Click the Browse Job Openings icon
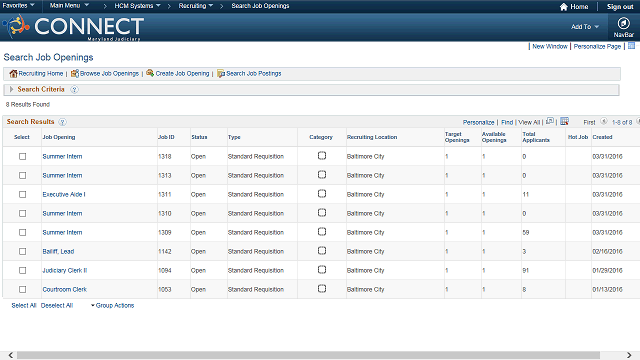The image size is (640, 360). coord(75,73)
